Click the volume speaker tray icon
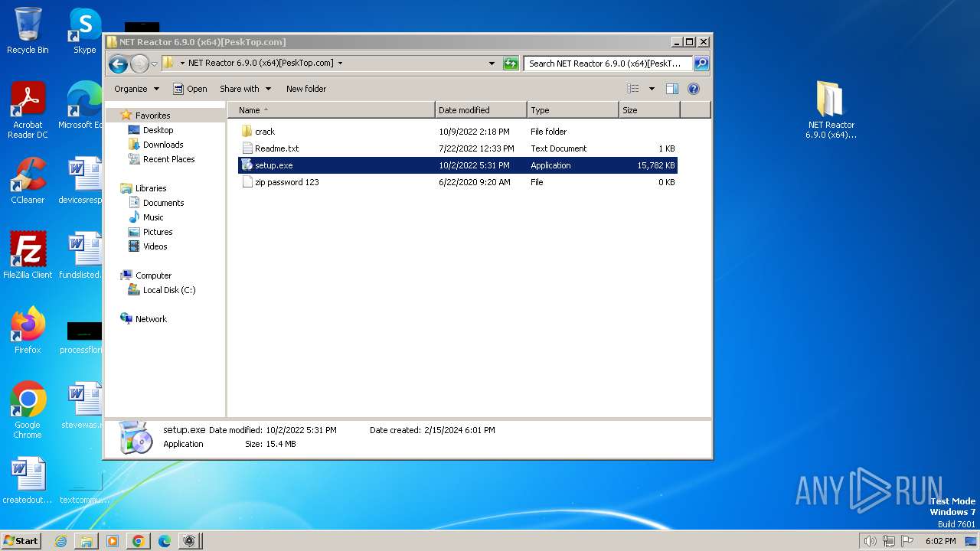Screen dimensions: 980x551 coord(870,541)
